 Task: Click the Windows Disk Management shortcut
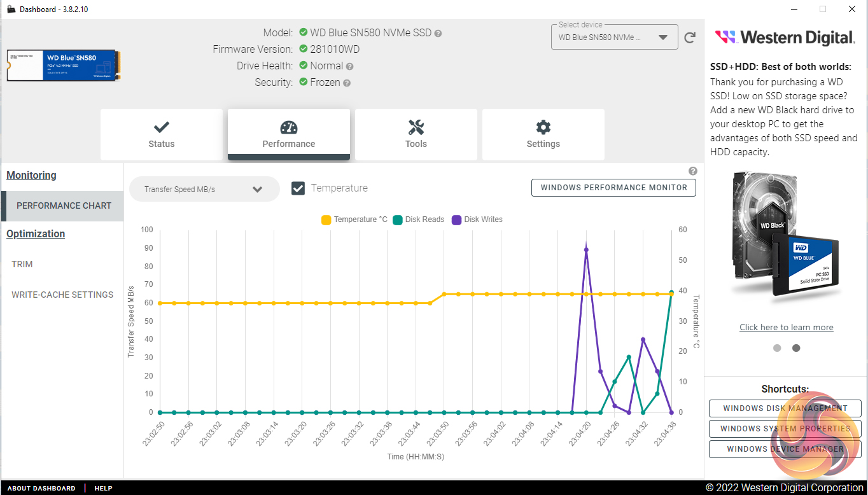[x=785, y=408]
